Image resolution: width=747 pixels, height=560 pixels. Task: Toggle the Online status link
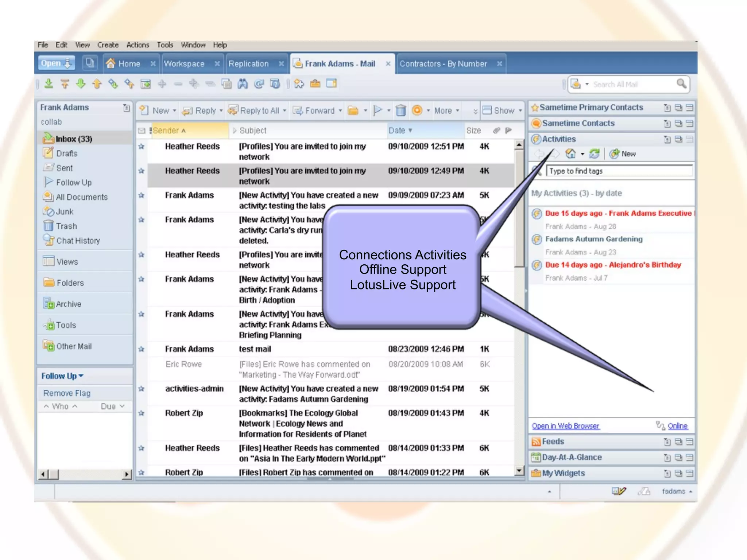[x=677, y=426]
